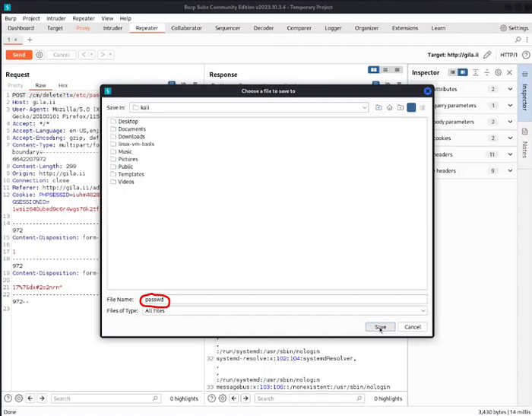Expand all Inspector sections icon
The width and height of the screenshot is (532, 416).
coord(475,72)
